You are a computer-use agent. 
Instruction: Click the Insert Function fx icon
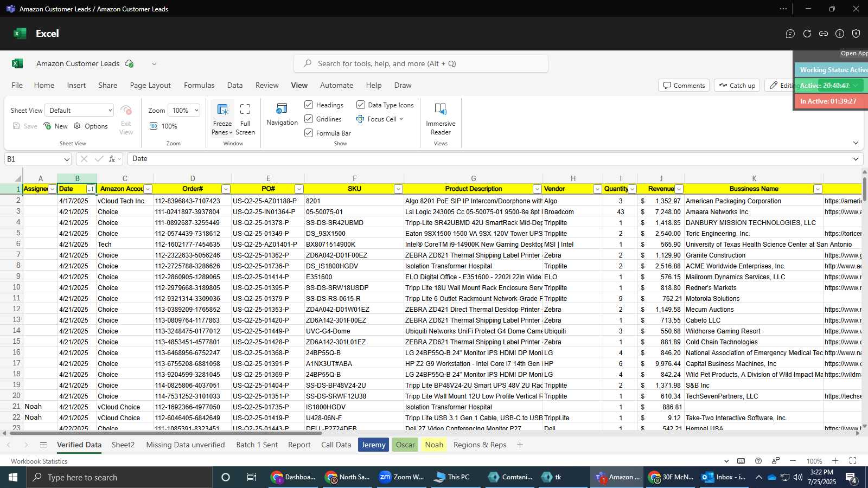[x=112, y=159]
